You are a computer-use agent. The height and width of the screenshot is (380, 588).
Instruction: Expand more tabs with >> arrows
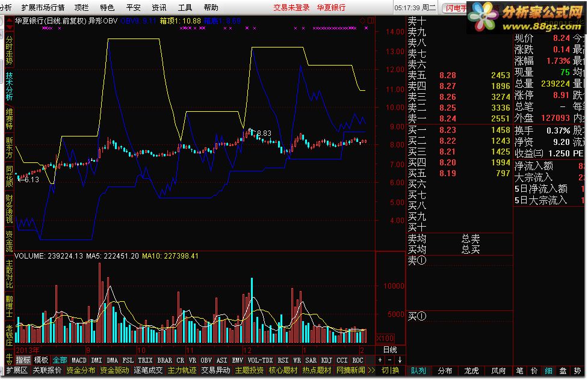pyautogui.click(x=371, y=370)
